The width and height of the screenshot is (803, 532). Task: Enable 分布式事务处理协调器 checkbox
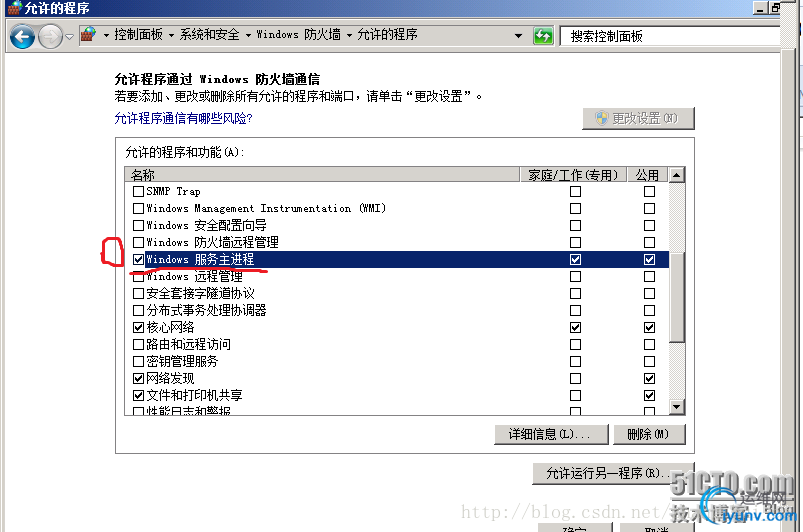click(x=138, y=310)
